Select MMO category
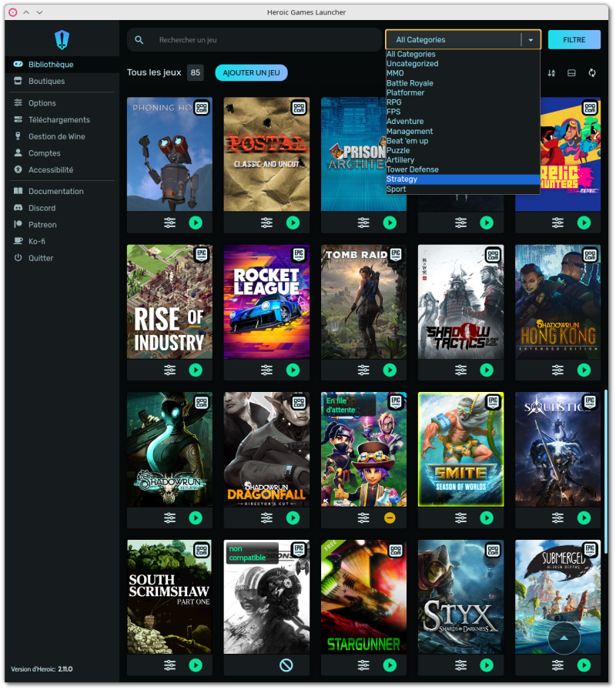This screenshot has height=690, width=616. [463, 73]
